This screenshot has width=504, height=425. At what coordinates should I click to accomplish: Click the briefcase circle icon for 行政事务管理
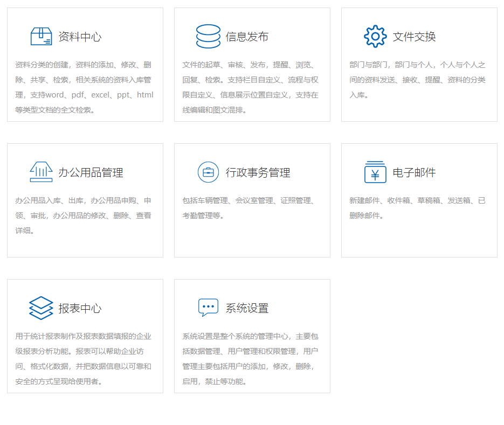coord(208,172)
